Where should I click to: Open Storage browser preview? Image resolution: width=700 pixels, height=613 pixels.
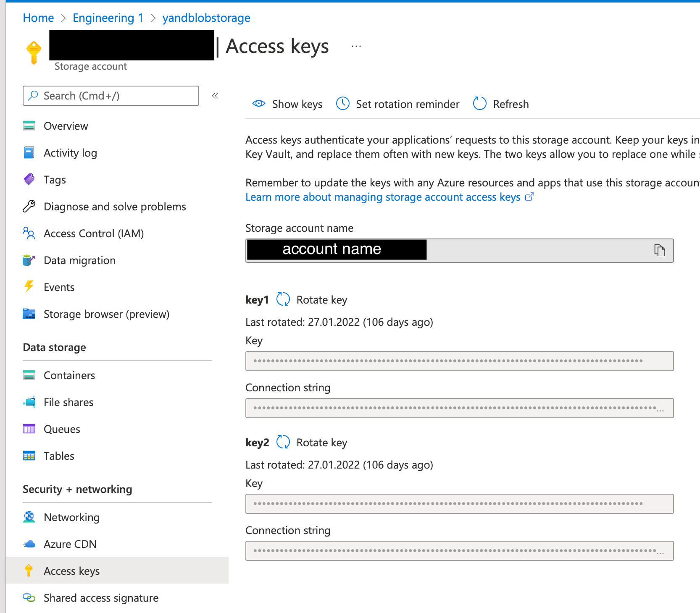(106, 314)
